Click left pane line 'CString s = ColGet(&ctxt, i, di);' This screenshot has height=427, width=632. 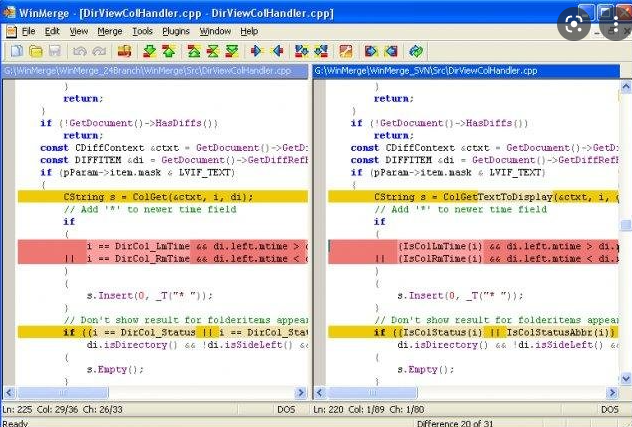click(x=162, y=197)
